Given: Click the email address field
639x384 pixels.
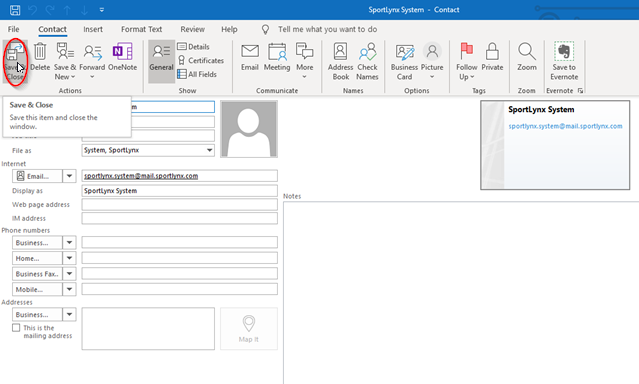Looking at the screenshot, I should (179, 176).
